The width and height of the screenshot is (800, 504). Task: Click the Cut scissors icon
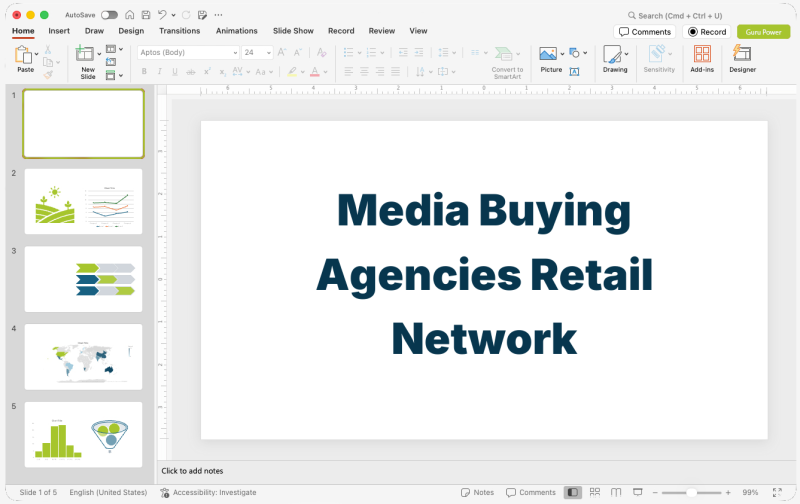coord(47,49)
